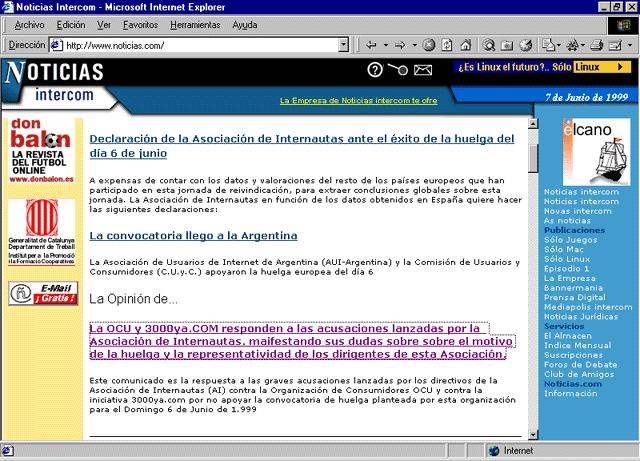Click the search magnifier icon in header

398,69
